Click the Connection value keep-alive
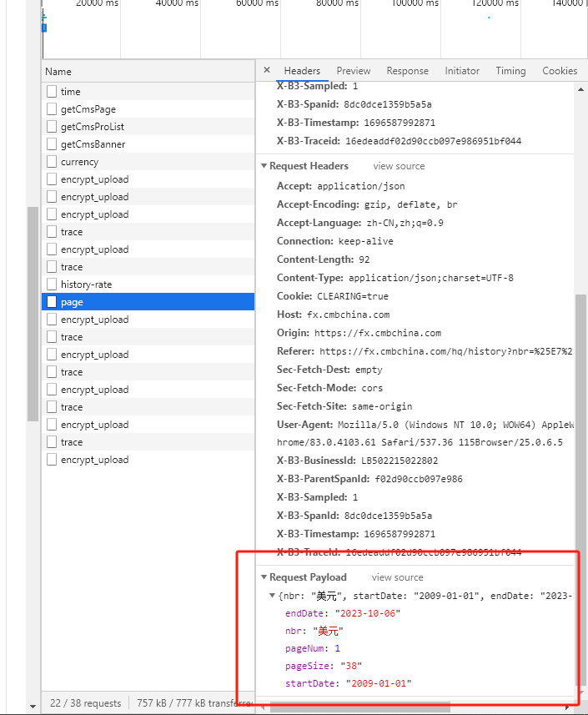The height and width of the screenshot is (715, 588). tap(365, 241)
